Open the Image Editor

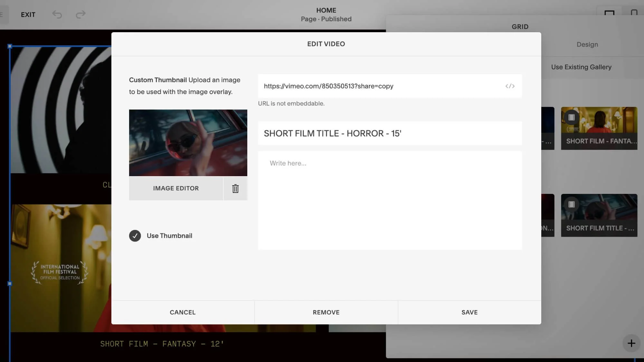pyautogui.click(x=176, y=188)
